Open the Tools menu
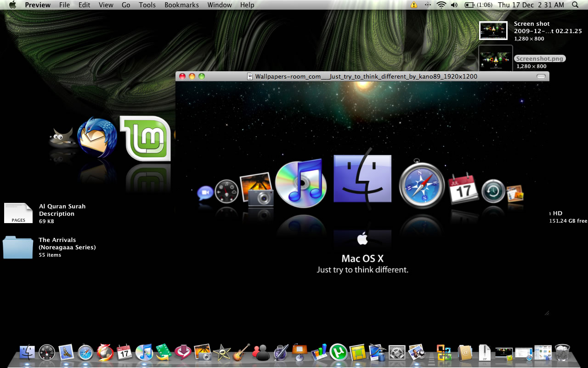 pos(147,5)
